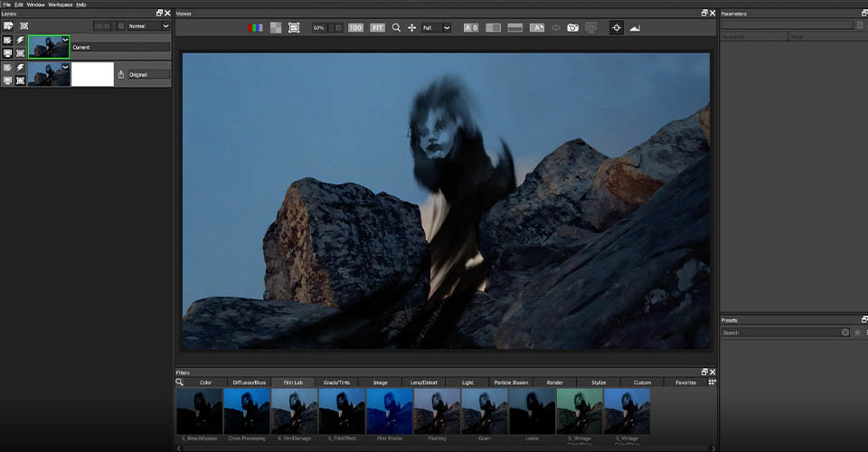Select the Film Stocks filter thumbnail

pyautogui.click(x=390, y=411)
